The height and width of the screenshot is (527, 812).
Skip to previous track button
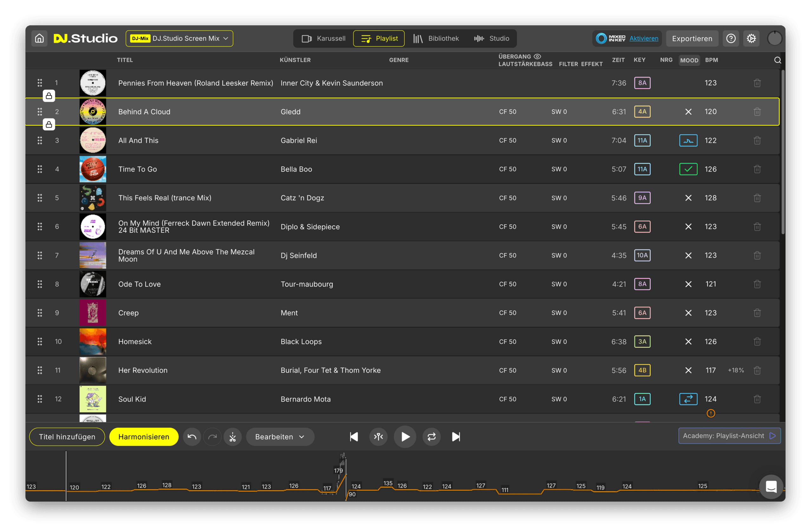[354, 437]
